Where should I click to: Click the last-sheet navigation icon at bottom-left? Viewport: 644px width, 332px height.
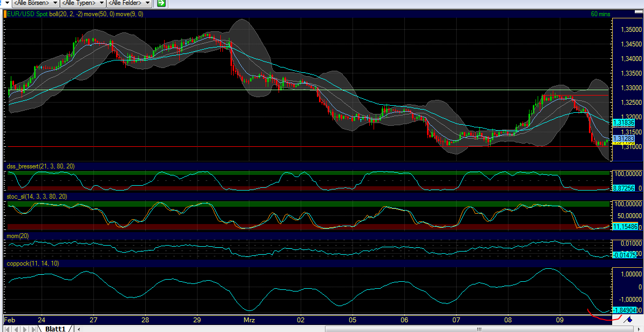tap(33, 328)
